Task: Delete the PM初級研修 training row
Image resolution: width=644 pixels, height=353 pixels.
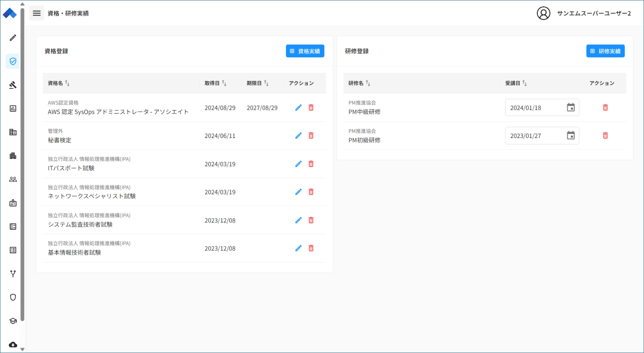Action: coord(606,136)
